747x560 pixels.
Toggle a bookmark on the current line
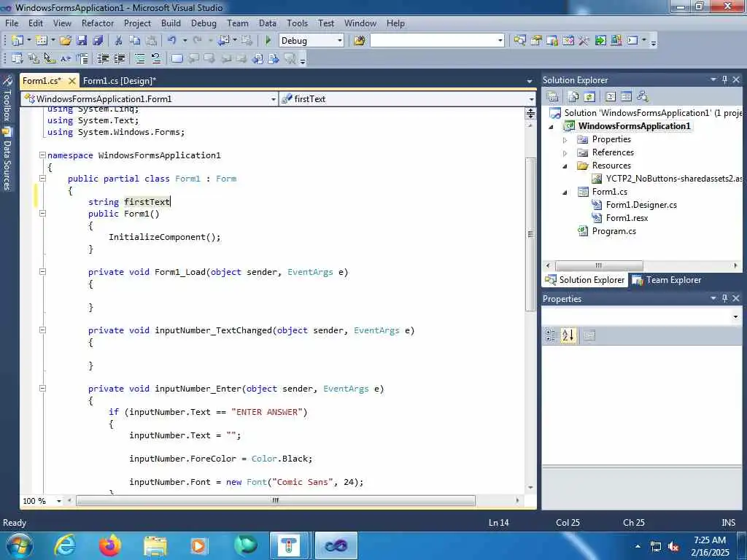(177, 59)
